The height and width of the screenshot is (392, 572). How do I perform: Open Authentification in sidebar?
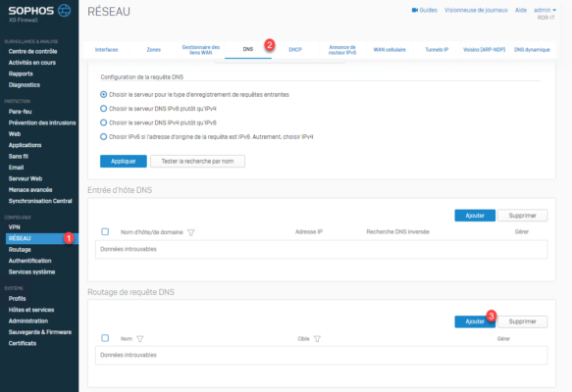tap(29, 261)
